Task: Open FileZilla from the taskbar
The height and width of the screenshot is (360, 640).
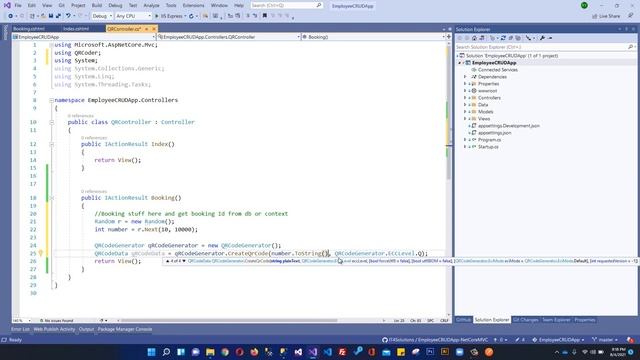Action: coord(342,352)
